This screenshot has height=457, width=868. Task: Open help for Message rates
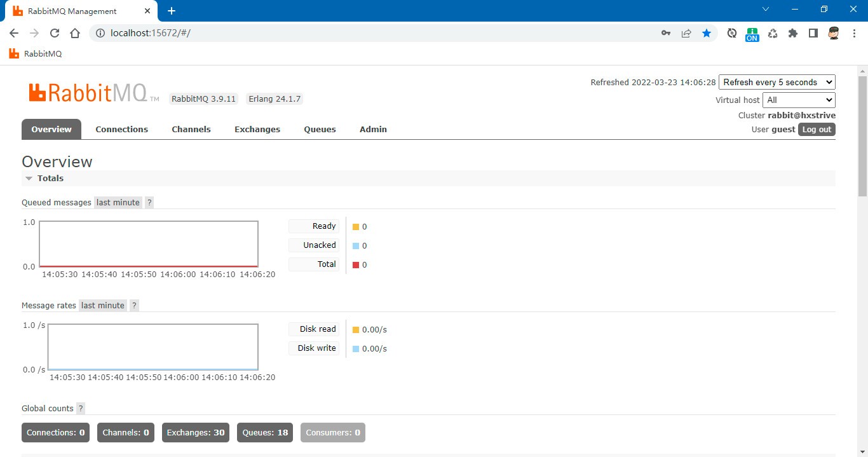[x=134, y=305]
